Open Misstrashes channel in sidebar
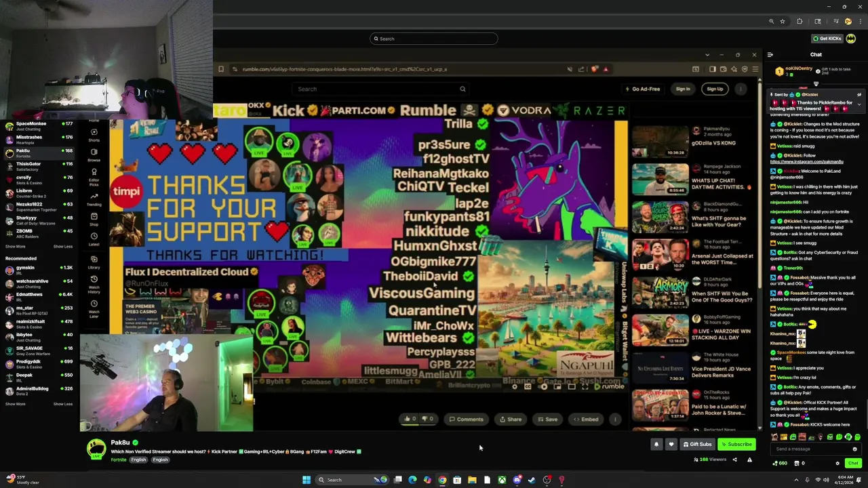The width and height of the screenshot is (868, 488). tap(41, 140)
